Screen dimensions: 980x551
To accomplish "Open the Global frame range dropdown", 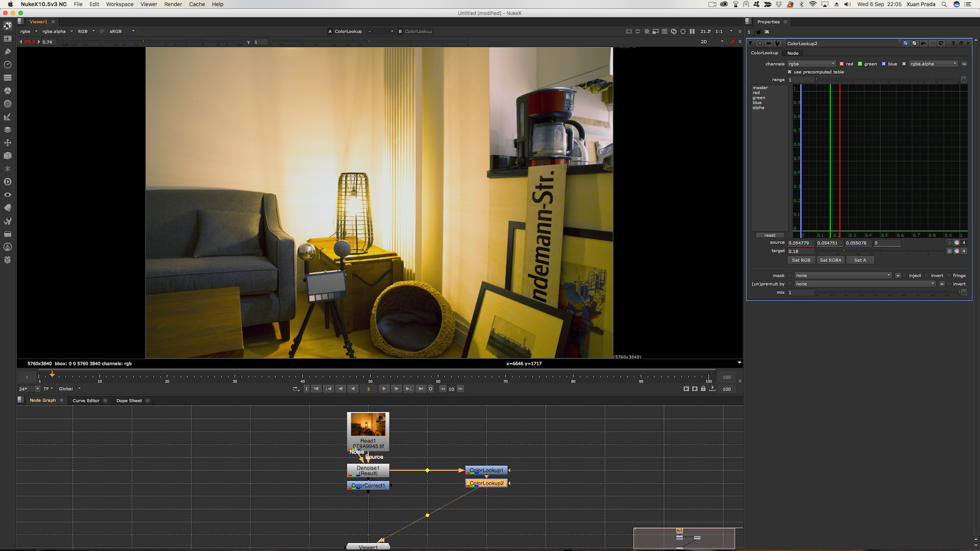I will 70,389.
